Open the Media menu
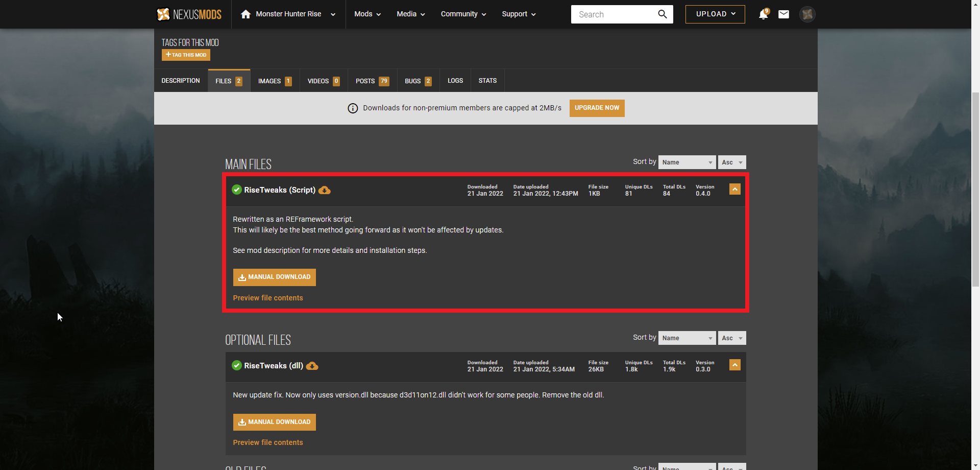 [x=411, y=14]
